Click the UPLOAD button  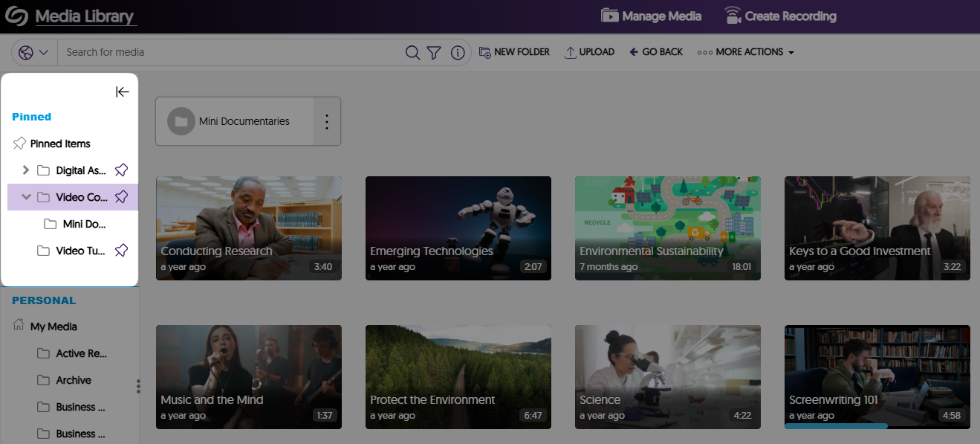click(x=590, y=52)
